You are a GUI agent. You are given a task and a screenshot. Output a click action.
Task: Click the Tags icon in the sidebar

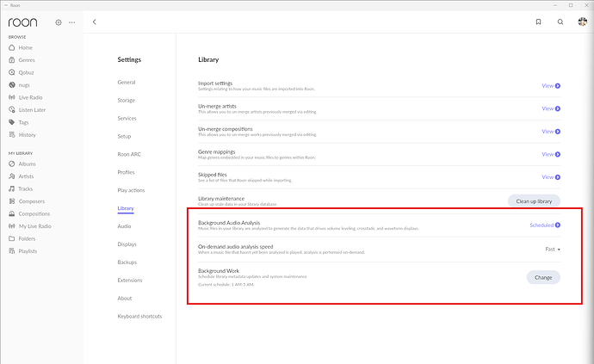click(x=12, y=122)
